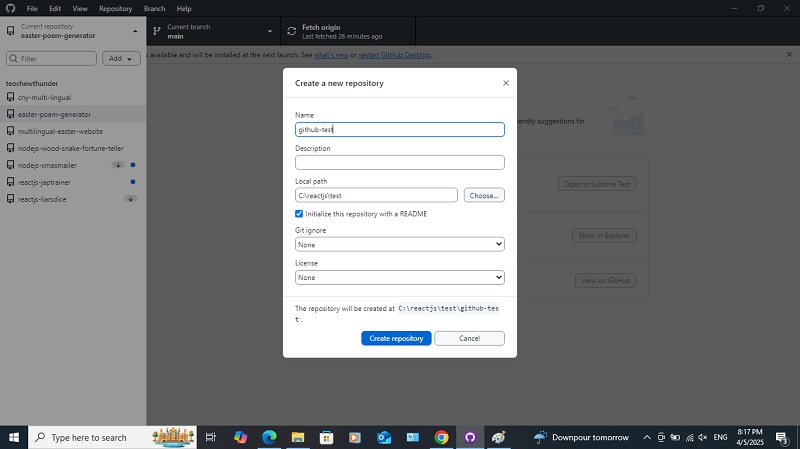Open the Help menu

point(184,8)
